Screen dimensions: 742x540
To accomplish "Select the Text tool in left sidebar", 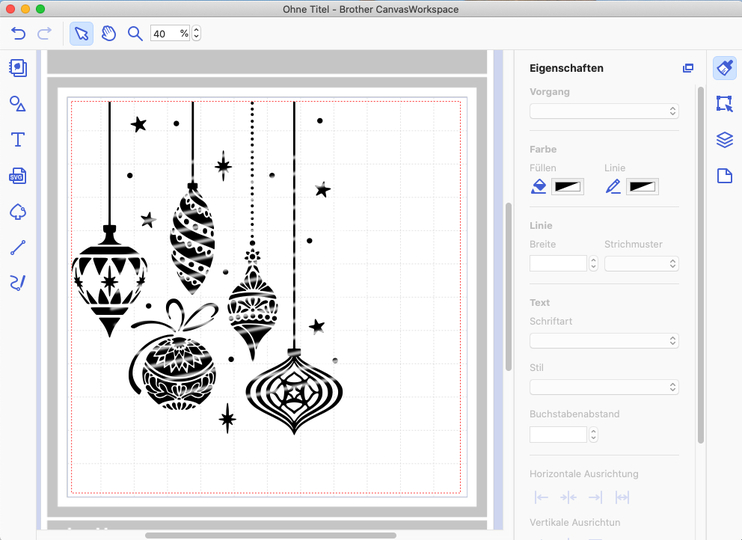I will click(x=17, y=140).
